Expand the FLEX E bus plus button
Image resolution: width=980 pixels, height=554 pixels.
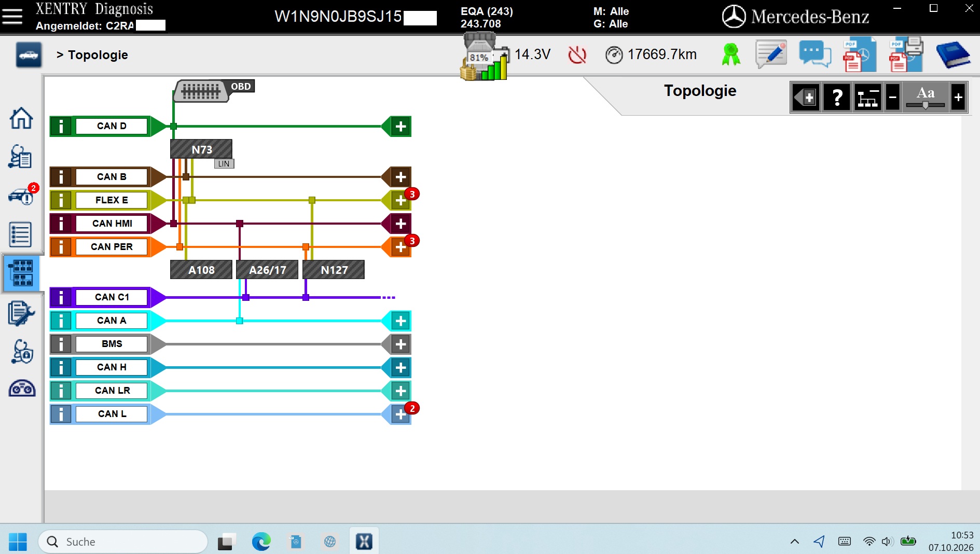pyautogui.click(x=401, y=200)
